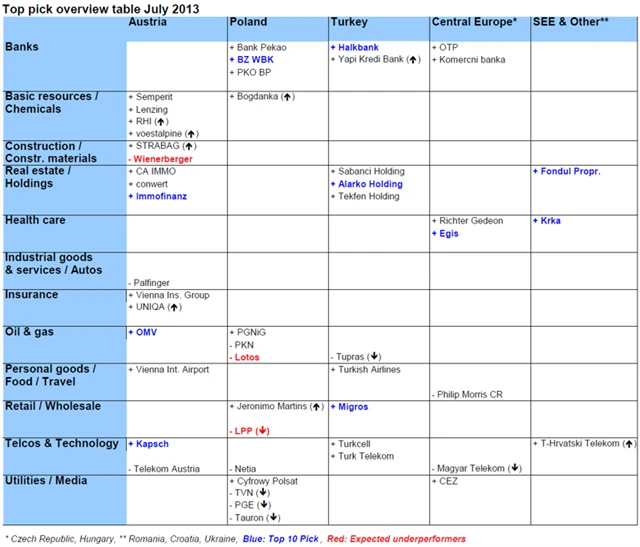The image size is (640, 547).
Task: Click Sabanci Holding entry
Action: (368, 171)
